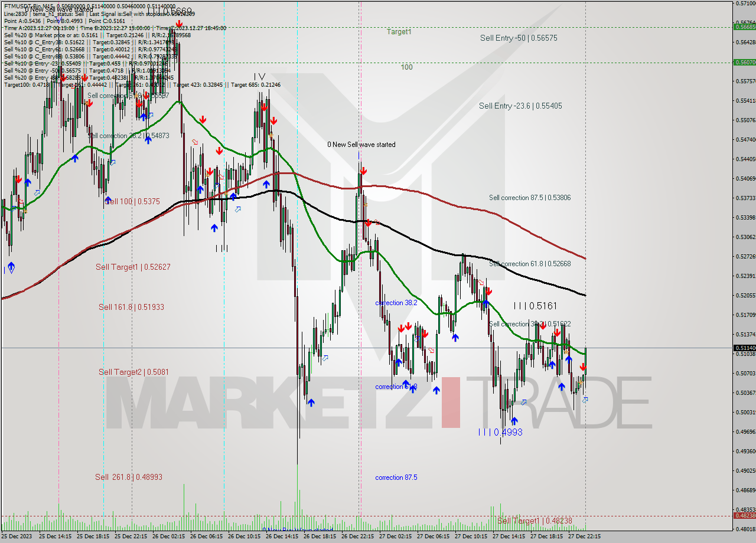The height and width of the screenshot is (543, 756).
Task: Click the '26 Dec 06:15' time axis label
Action: pos(207,537)
